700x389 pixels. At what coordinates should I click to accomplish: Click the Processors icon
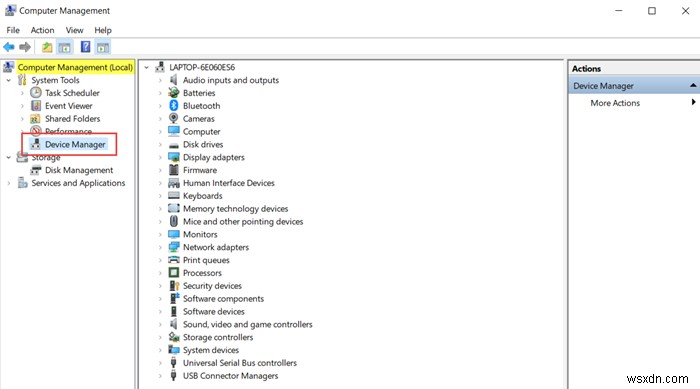tap(174, 273)
